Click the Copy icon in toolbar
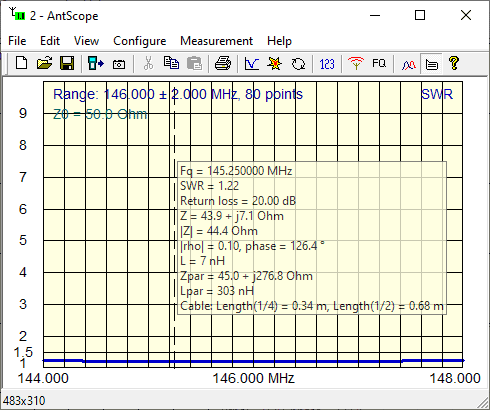Viewport: 490px width, 410px height. pos(171,63)
